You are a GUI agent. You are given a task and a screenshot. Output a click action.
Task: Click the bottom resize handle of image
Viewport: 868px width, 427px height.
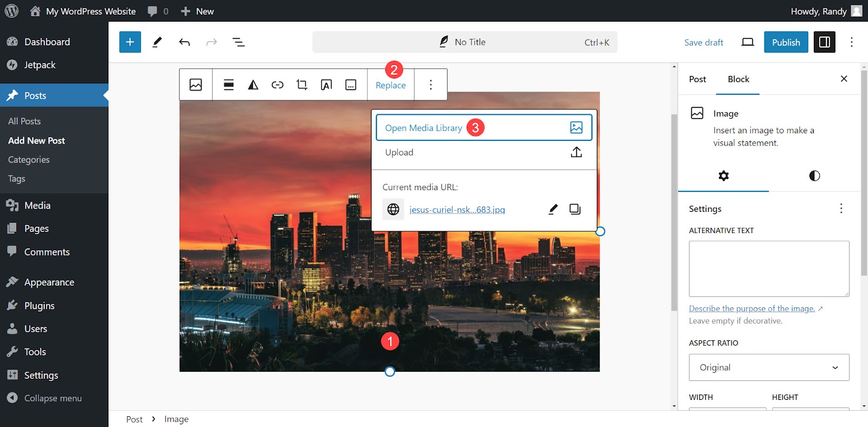pos(390,372)
